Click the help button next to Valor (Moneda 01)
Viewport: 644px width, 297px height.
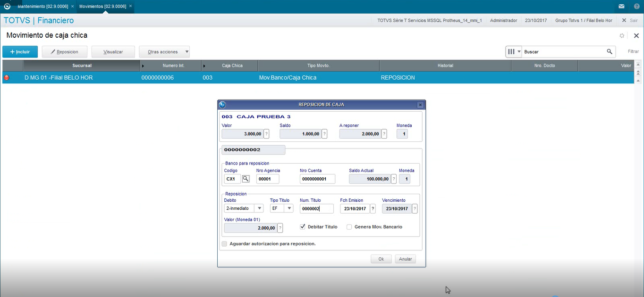(280, 228)
